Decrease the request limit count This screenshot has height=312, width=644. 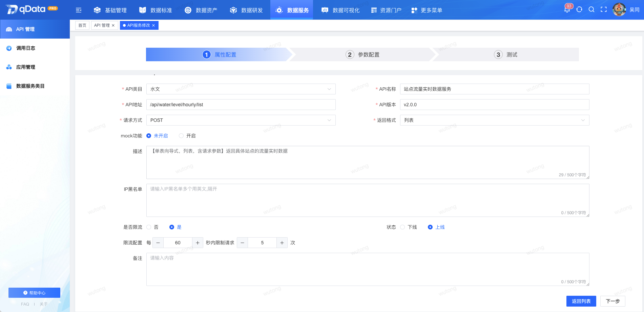242,243
